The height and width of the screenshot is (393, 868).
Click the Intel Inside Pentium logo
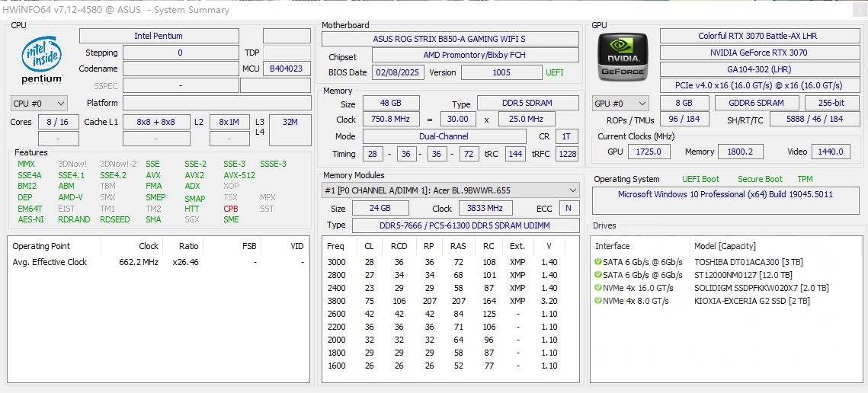coord(42,59)
